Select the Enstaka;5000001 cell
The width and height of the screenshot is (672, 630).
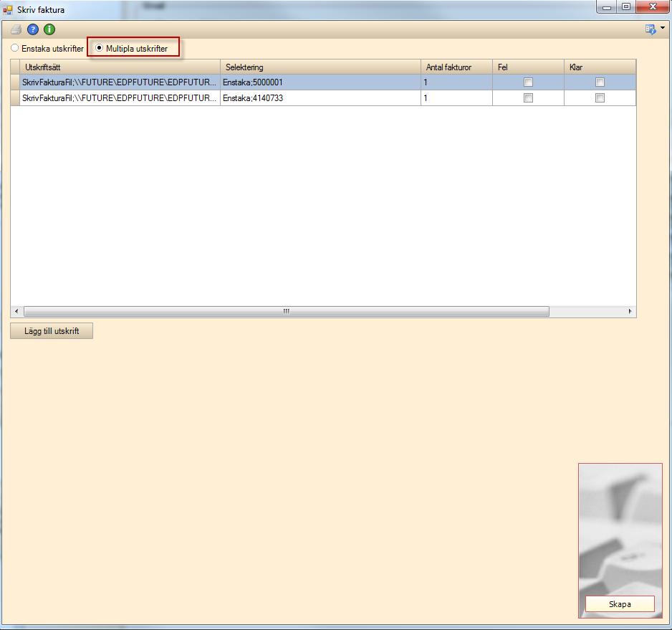pyautogui.click(x=320, y=82)
